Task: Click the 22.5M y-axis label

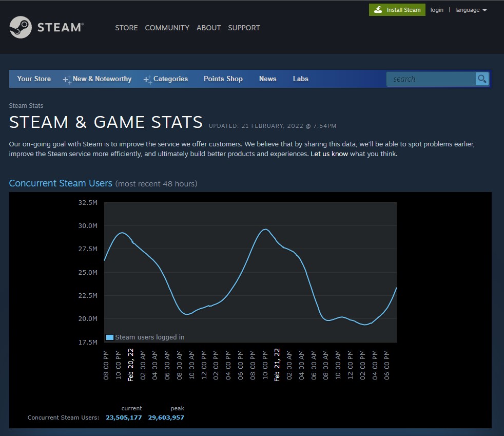Action: tap(88, 295)
